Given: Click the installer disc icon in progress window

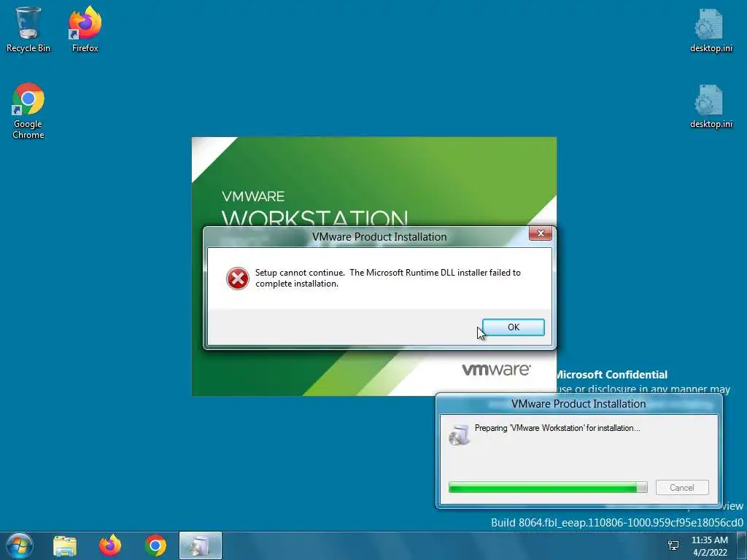Looking at the screenshot, I should (460, 435).
